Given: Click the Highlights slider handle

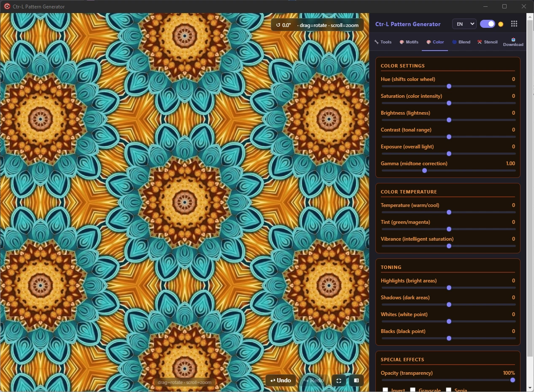Looking at the screenshot, I should point(449,287).
